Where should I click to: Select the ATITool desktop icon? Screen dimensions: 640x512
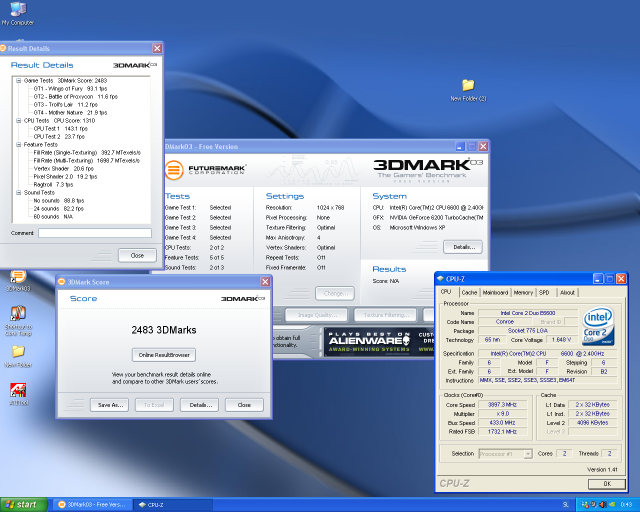pos(18,394)
